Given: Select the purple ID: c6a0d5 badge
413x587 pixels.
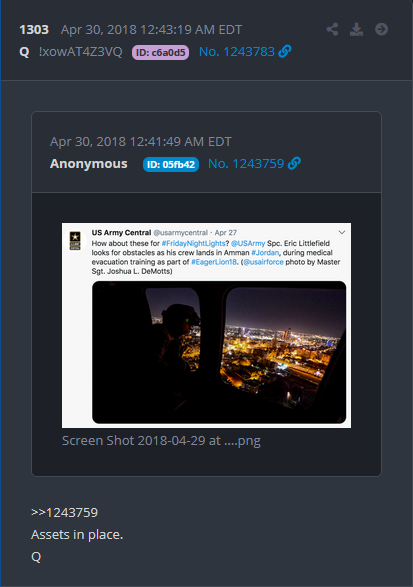Looking at the screenshot, I should coord(160,52).
